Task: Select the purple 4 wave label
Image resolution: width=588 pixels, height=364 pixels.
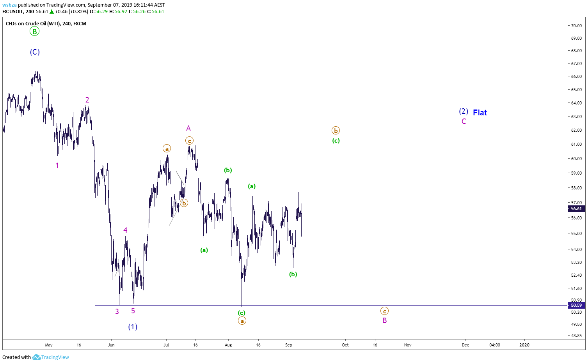Action: tap(125, 230)
